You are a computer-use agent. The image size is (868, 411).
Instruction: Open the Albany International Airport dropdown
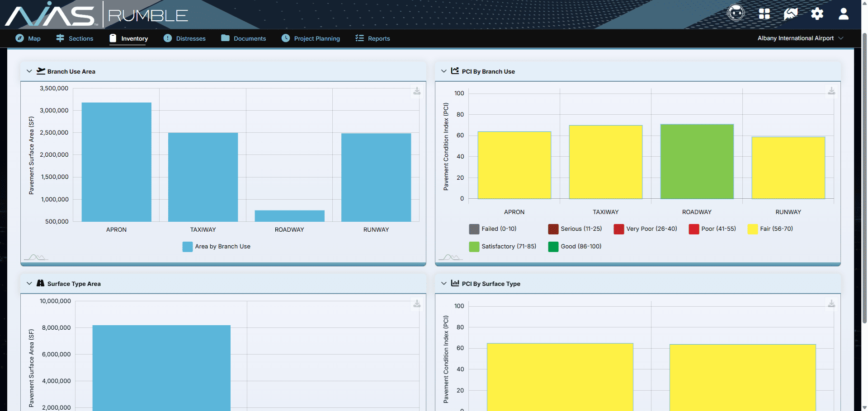[800, 38]
